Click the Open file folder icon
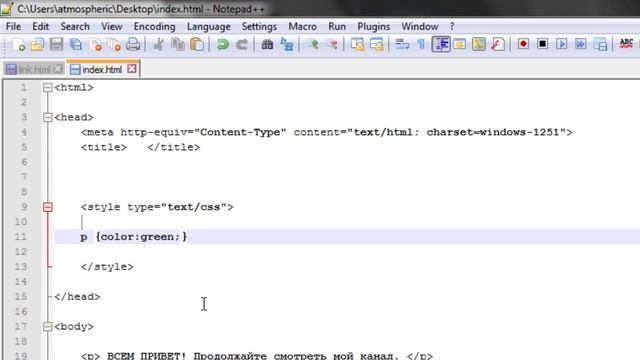This screenshot has width=640, height=360. point(37,44)
